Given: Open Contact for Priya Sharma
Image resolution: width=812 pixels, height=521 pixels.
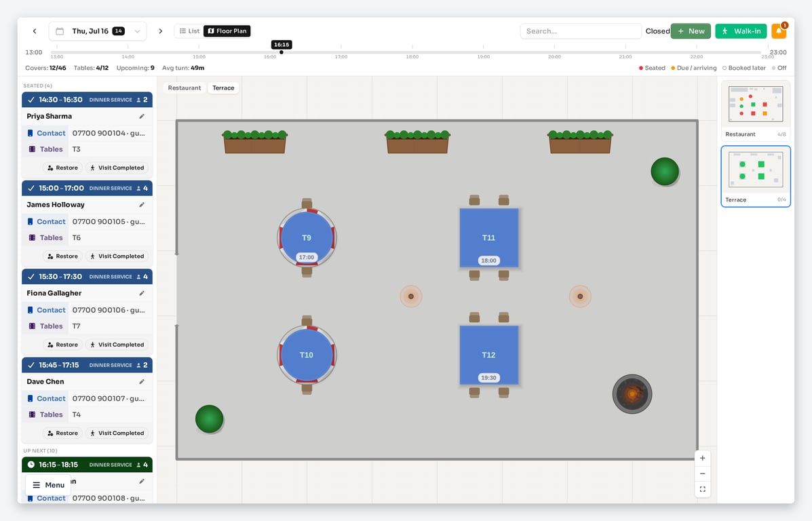Looking at the screenshot, I should (x=46, y=133).
